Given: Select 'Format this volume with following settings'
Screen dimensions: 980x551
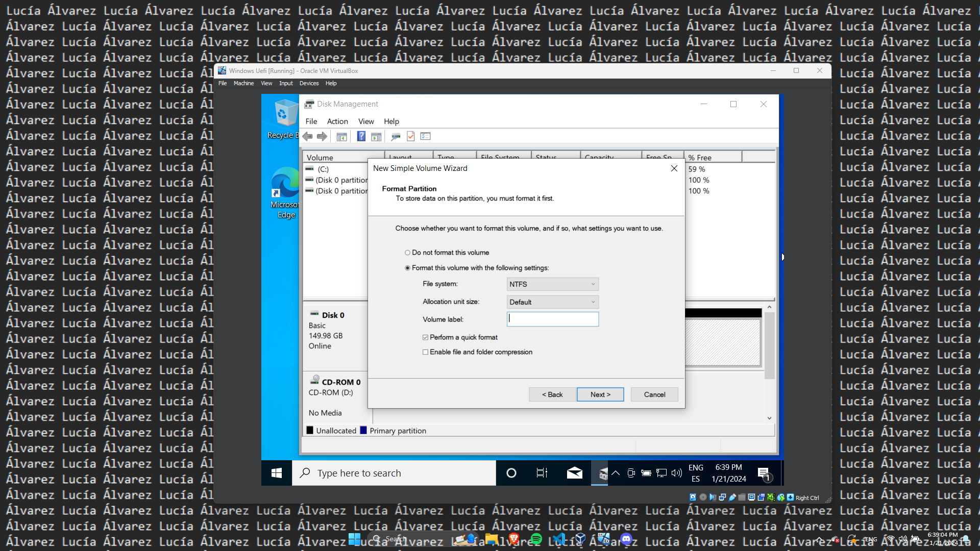Looking at the screenshot, I should [407, 268].
